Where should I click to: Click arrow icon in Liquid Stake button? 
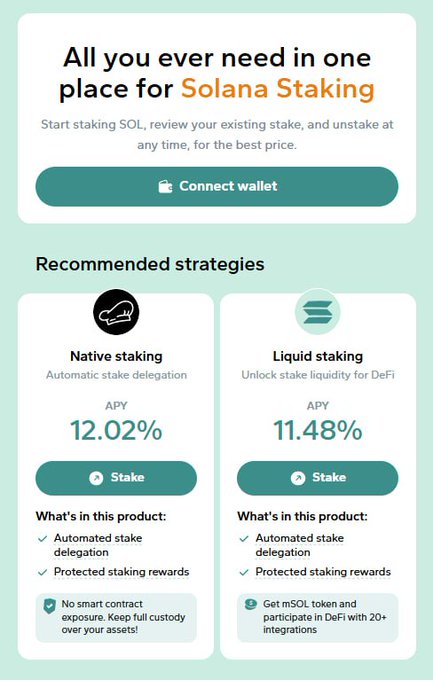298,478
